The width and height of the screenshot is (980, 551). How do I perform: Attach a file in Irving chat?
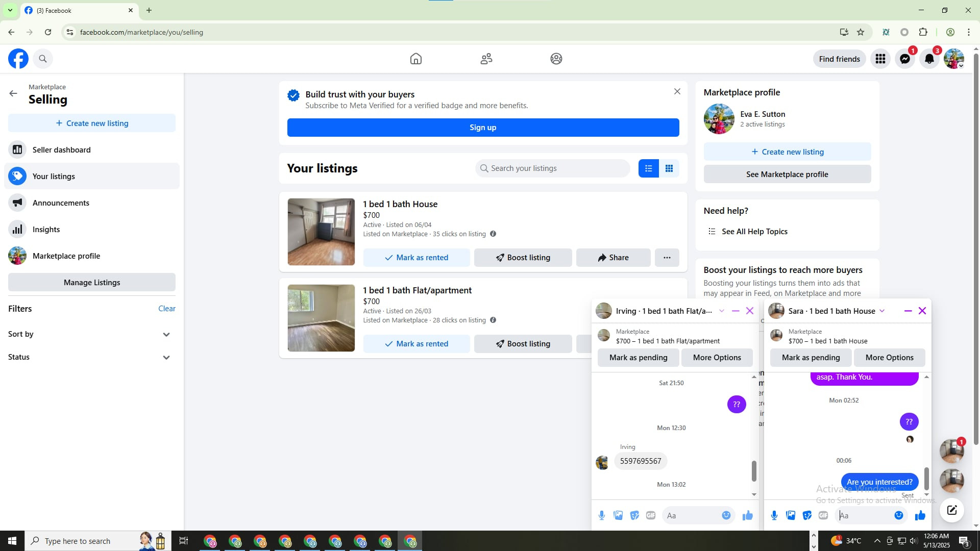618,516
